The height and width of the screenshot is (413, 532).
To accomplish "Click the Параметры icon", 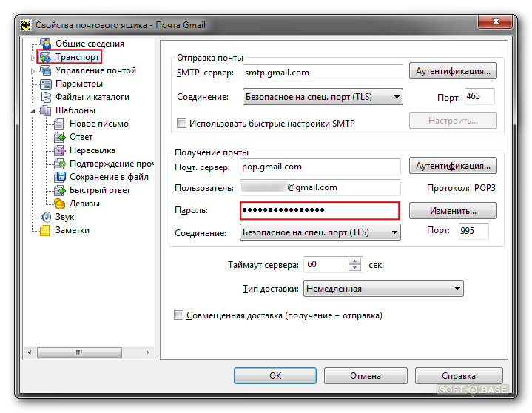I will [45, 84].
